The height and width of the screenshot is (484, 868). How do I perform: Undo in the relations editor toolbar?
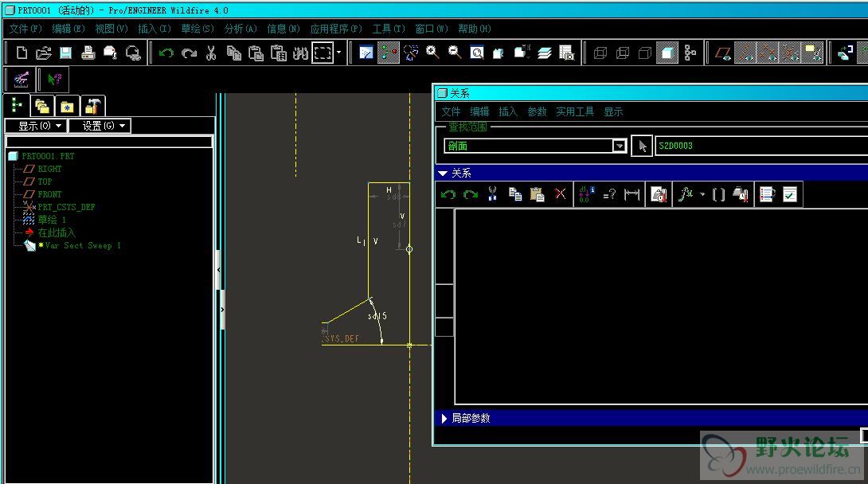[448, 195]
